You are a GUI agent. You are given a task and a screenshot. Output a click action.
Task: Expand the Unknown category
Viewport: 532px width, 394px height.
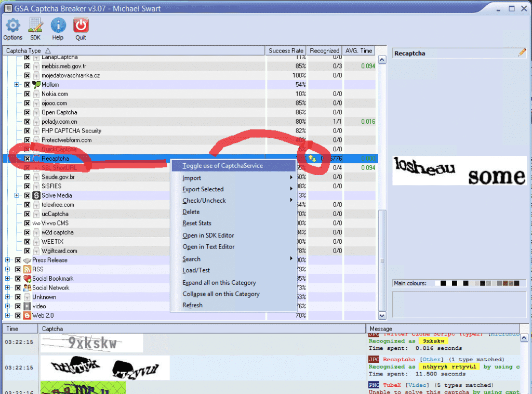7,297
